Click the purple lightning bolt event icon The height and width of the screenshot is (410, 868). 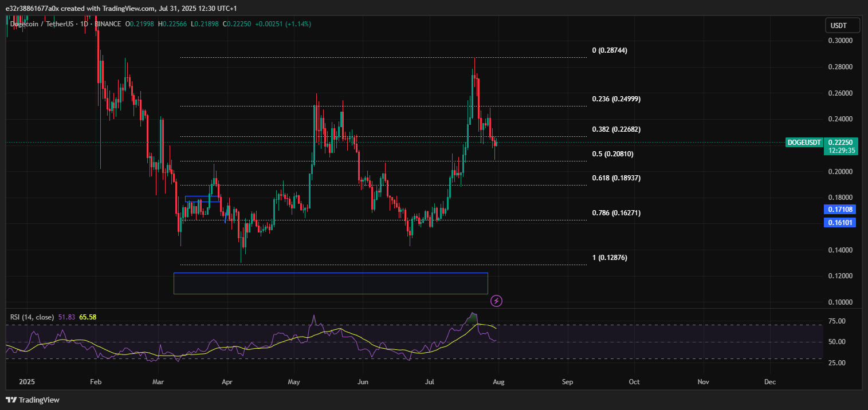pos(496,301)
